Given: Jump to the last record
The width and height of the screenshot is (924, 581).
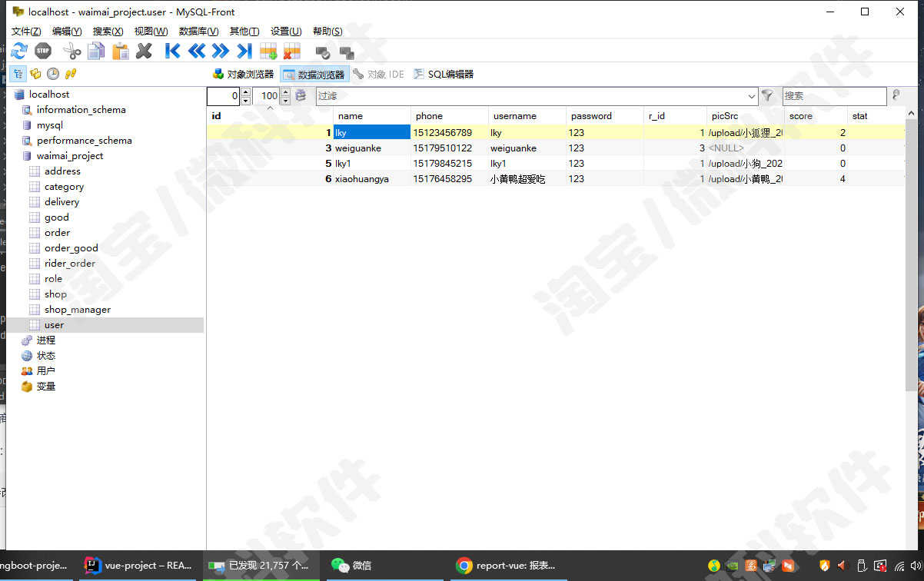Looking at the screenshot, I should [244, 51].
